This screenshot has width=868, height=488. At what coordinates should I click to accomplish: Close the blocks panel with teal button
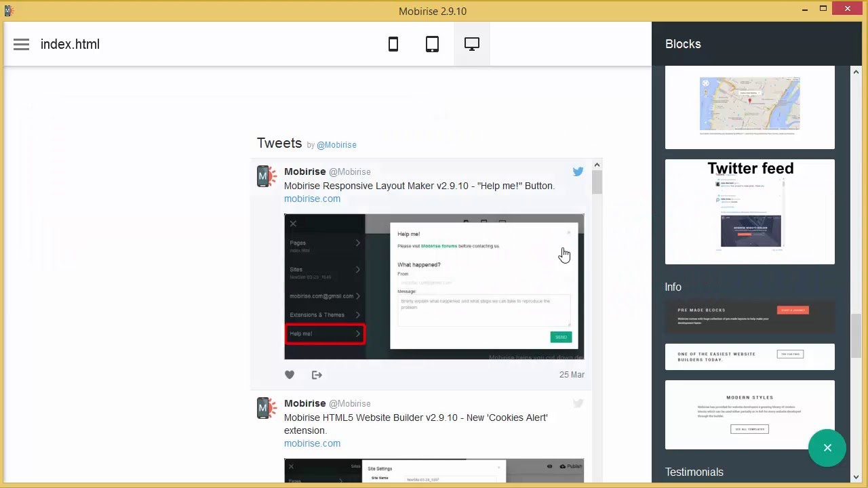(827, 448)
